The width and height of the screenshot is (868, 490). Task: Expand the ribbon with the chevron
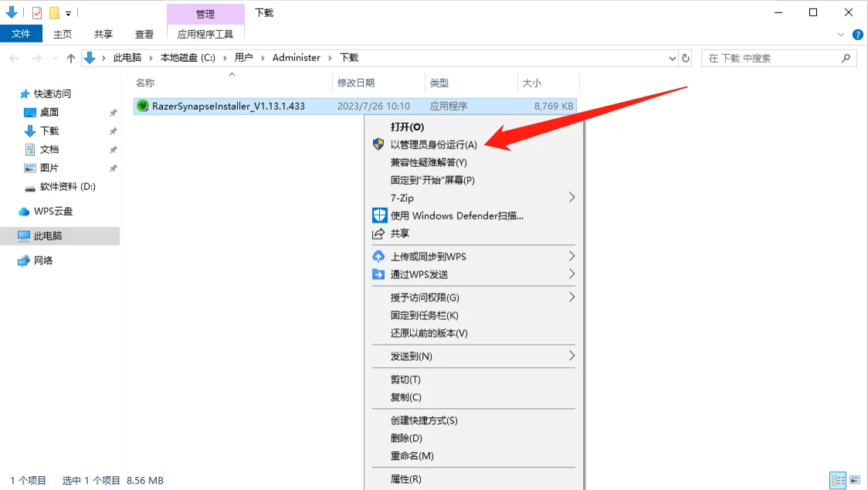pos(841,34)
